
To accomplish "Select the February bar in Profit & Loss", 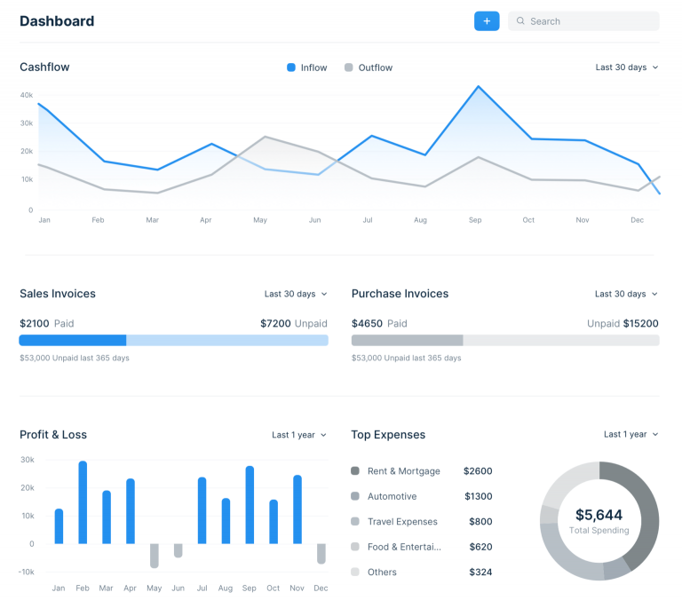I will pos(83,502).
